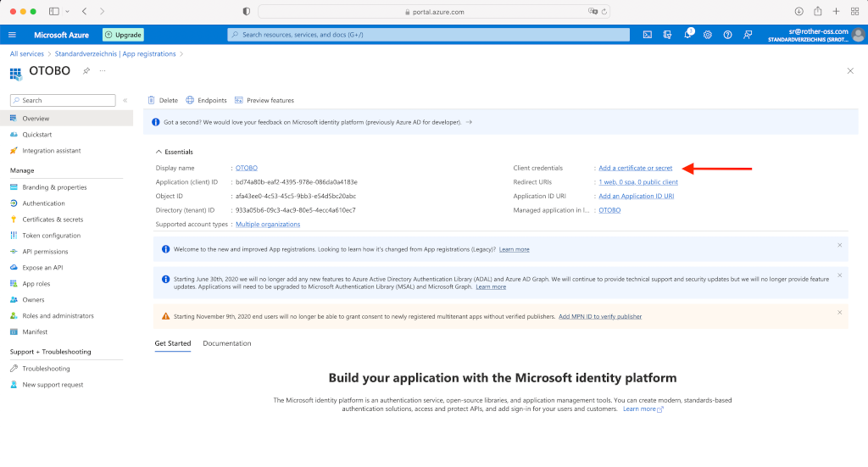868x467 pixels.
Task: Click the All services breadcrumb
Action: coord(26,53)
